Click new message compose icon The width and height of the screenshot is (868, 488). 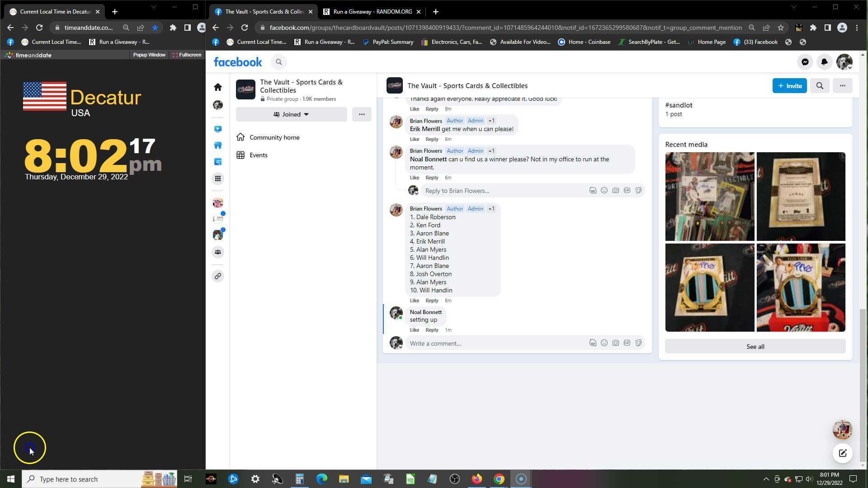(842, 453)
